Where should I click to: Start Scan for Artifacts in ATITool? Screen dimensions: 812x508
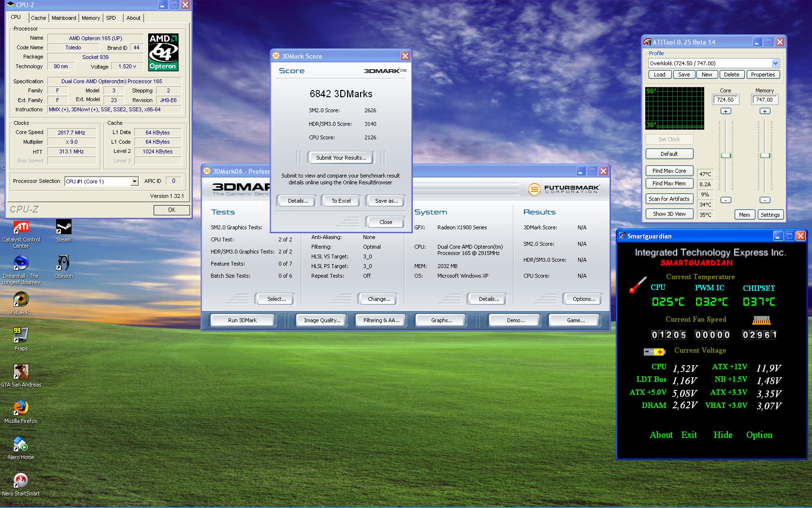coord(669,199)
